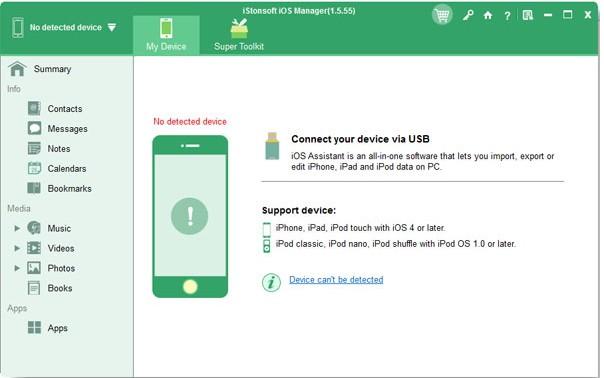Viewport: 604px width, 378px height.
Task: Select Music in the sidebar
Action: 59,228
